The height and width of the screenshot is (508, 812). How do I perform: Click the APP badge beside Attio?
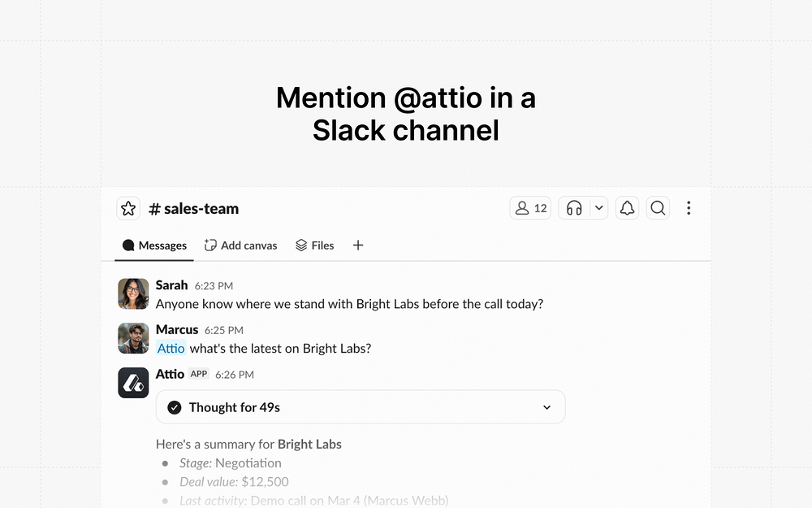(199, 374)
